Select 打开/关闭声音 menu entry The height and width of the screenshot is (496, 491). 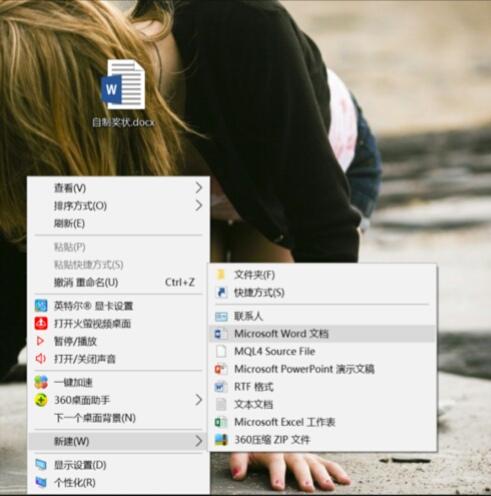tap(119, 359)
